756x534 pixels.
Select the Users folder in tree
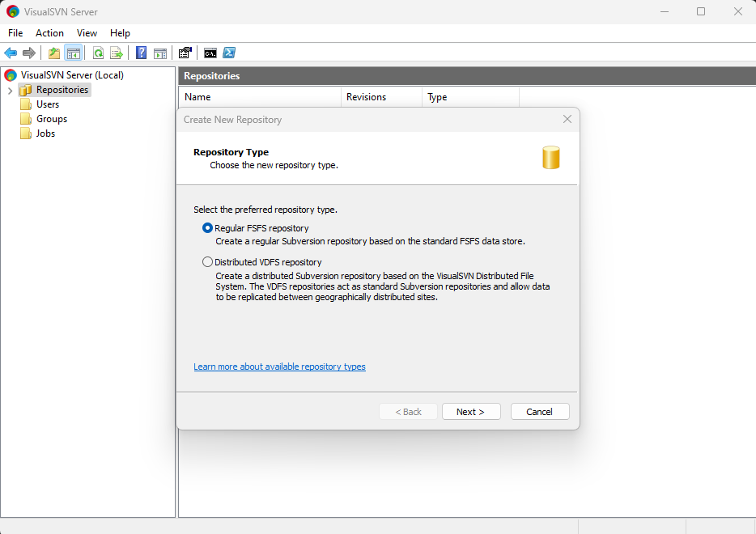(48, 104)
